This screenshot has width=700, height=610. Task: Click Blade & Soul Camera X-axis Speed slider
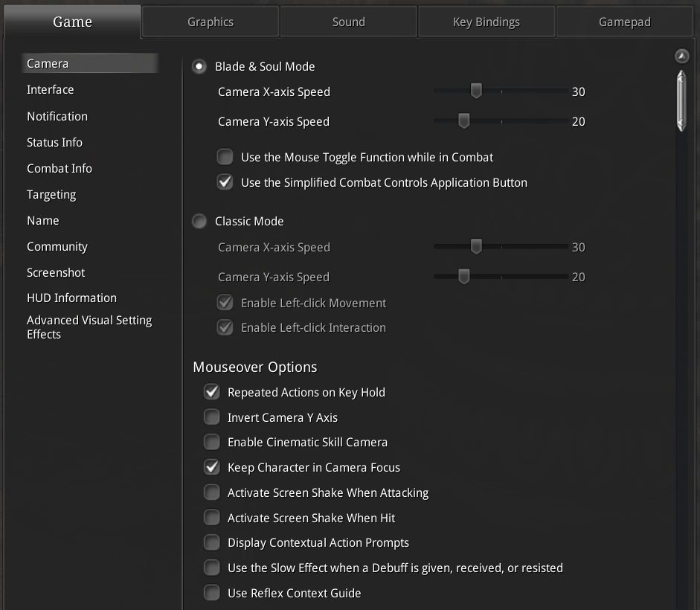[476, 91]
